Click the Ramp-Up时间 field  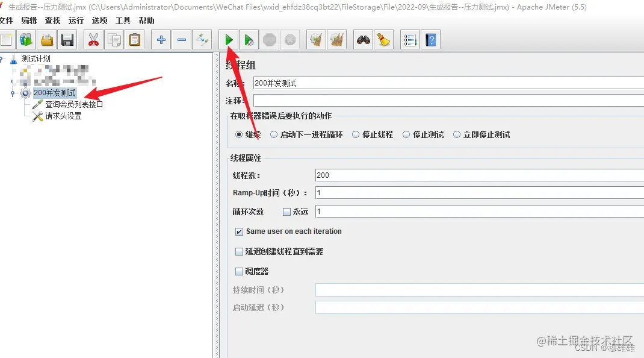coord(480,193)
